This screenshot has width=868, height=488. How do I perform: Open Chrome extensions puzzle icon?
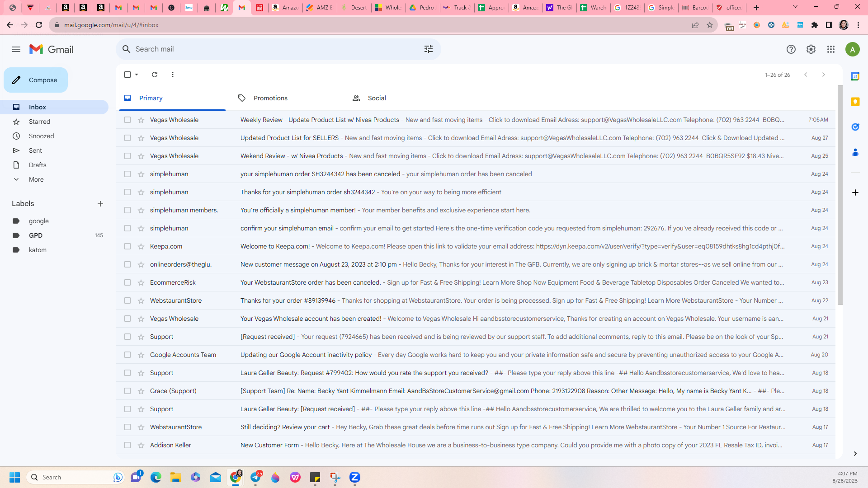[815, 25]
